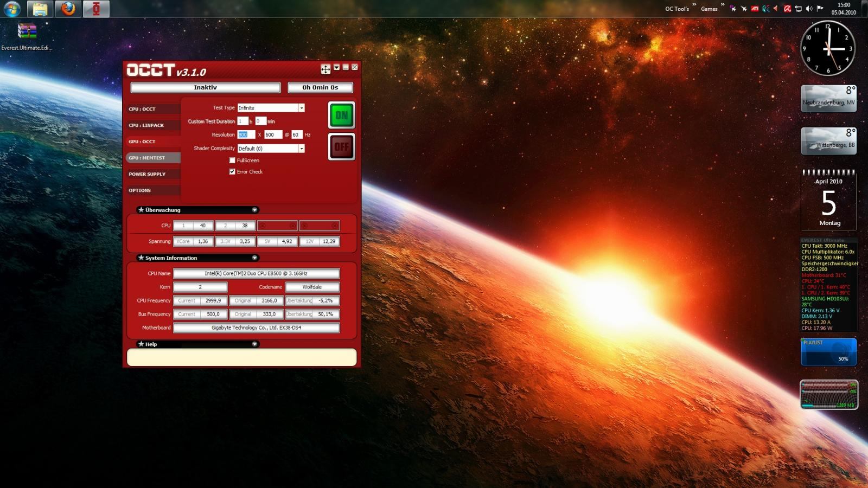
Task: Click the resolution width field showing 800
Action: (x=246, y=134)
